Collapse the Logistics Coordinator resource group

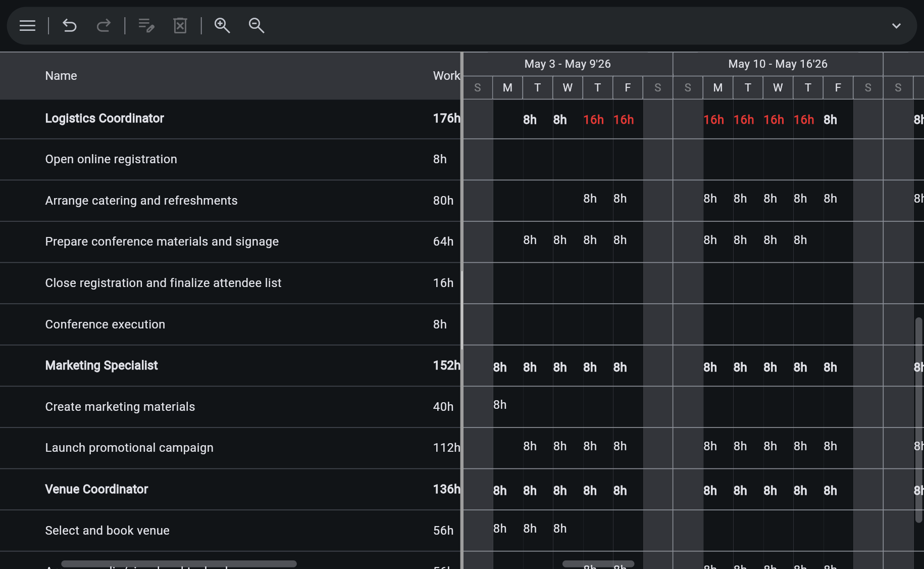104,118
